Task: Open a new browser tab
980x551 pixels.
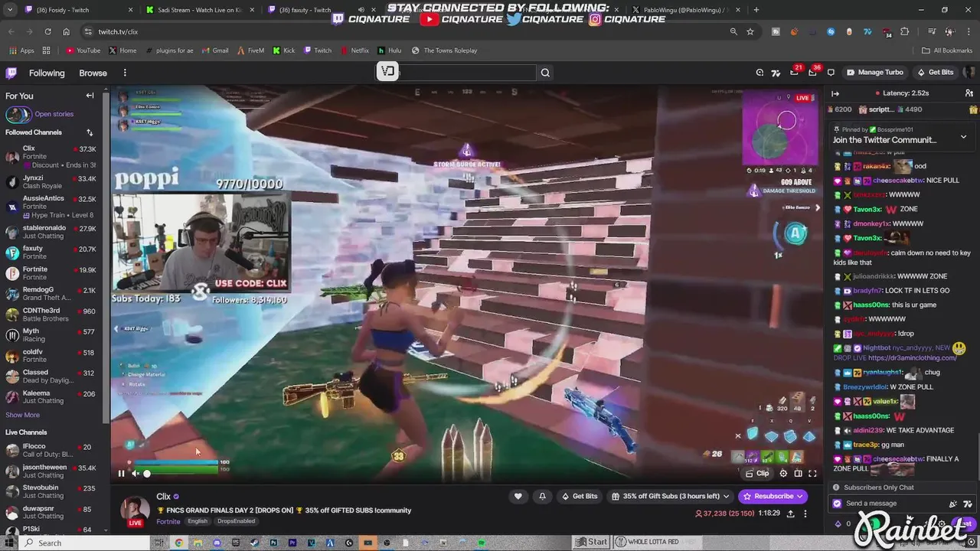Action: 756,10
